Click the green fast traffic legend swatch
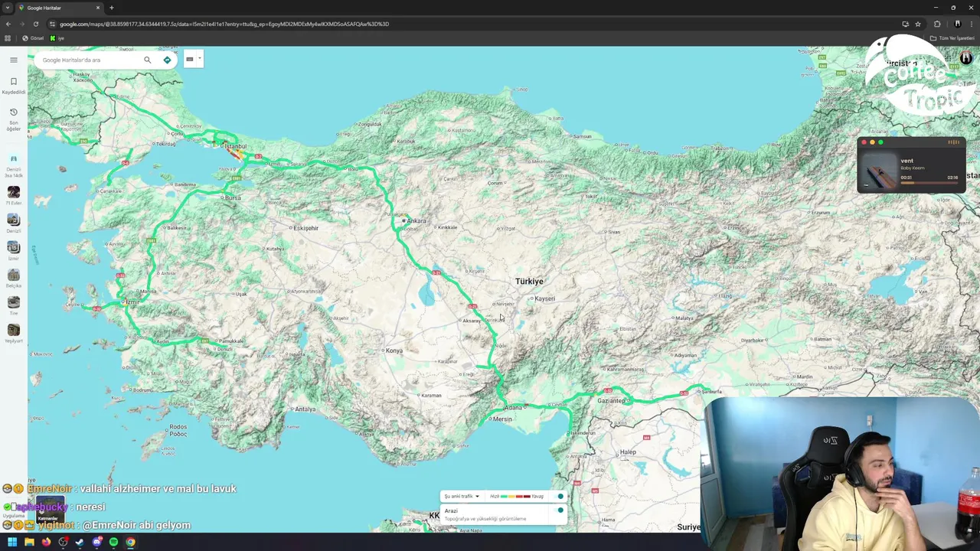The image size is (980, 551). (503, 497)
